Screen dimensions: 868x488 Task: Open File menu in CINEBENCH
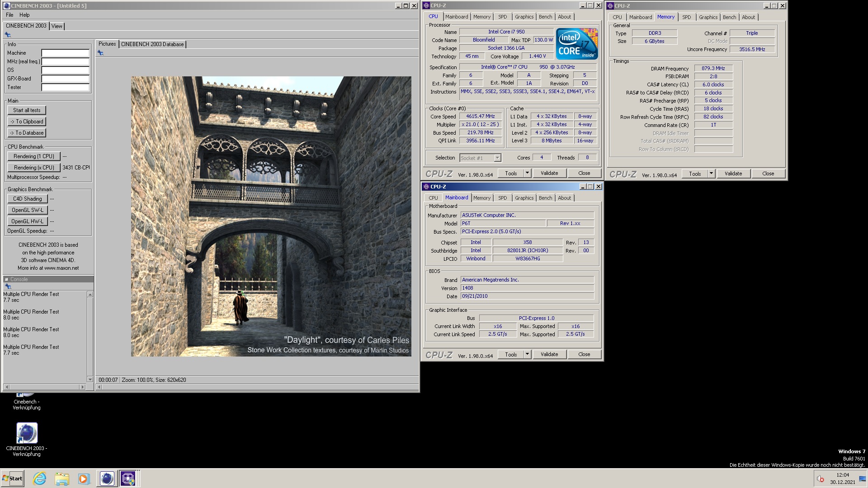tap(9, 15)
